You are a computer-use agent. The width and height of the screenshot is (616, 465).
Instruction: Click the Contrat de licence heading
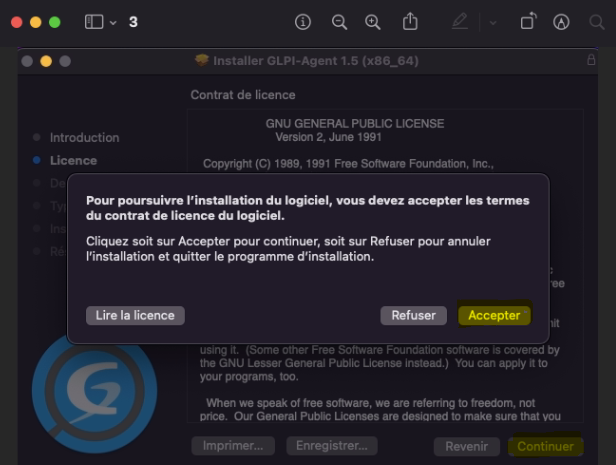(x=243, y=95)
